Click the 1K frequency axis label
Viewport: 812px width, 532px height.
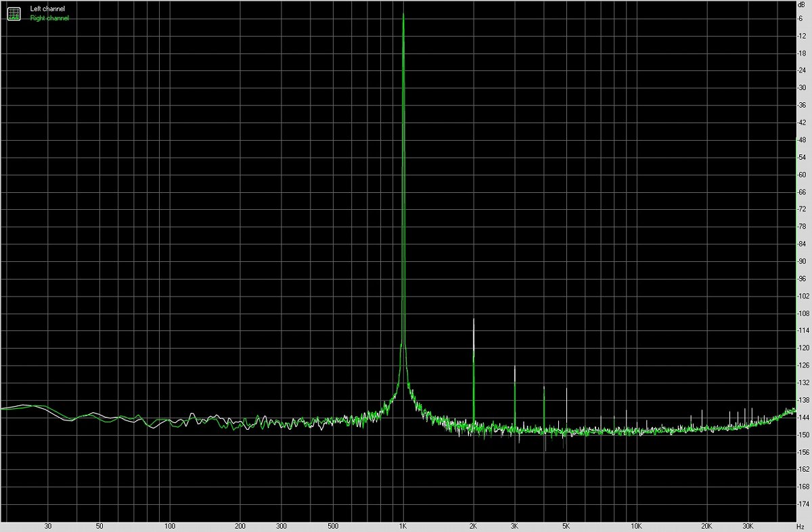(403, 526)
